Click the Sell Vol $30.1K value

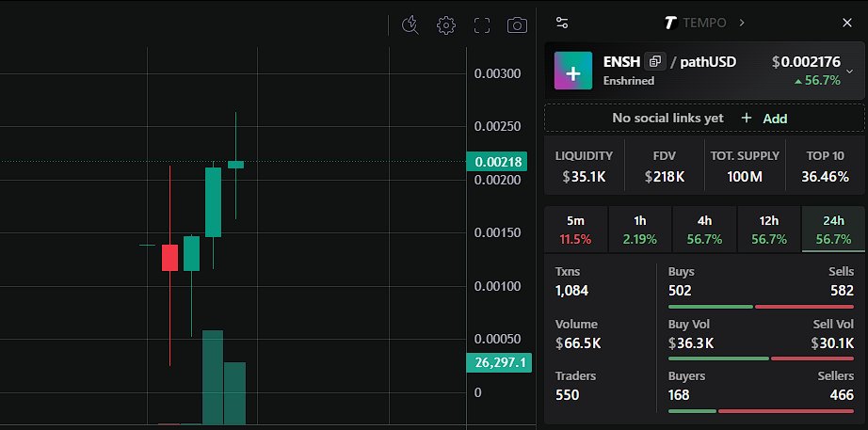tap(832, 343)
